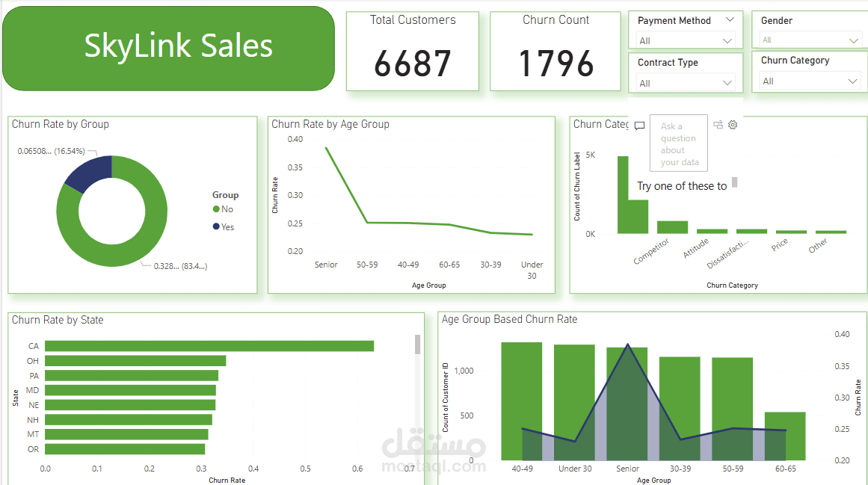Open the Churn Category 'All' dropdown
868x485 pixels.
[x=810, y=81]
